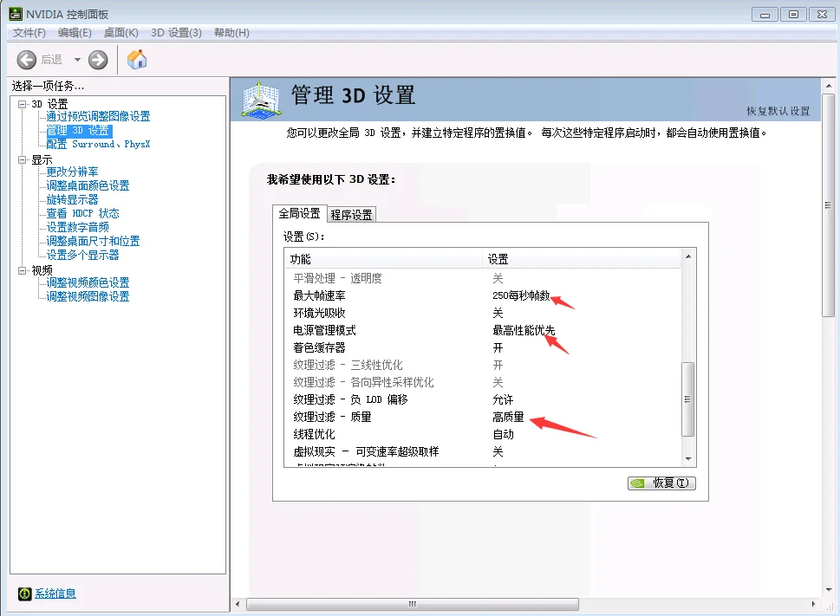Click the NVIDIA icon in the title bar
The image size is (840, 616).
coord(13,14)
